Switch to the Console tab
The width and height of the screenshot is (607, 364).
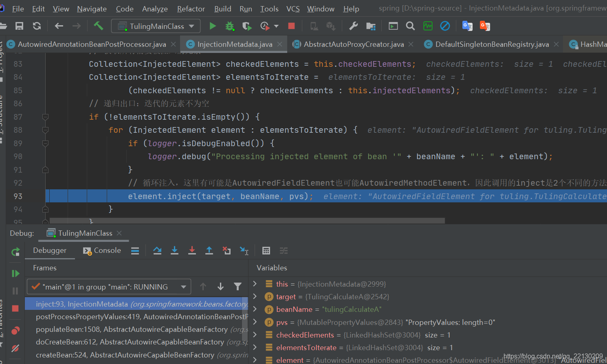102,250
